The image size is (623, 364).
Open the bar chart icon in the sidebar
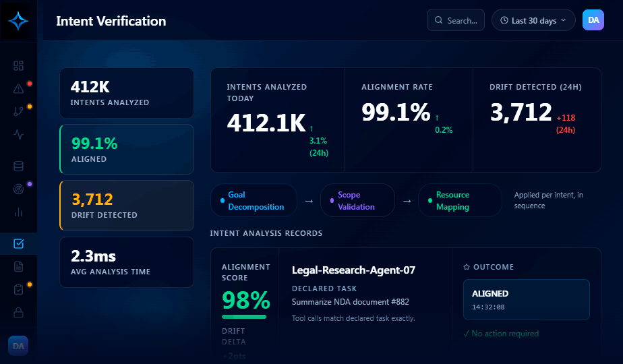[x=18, y=212]
